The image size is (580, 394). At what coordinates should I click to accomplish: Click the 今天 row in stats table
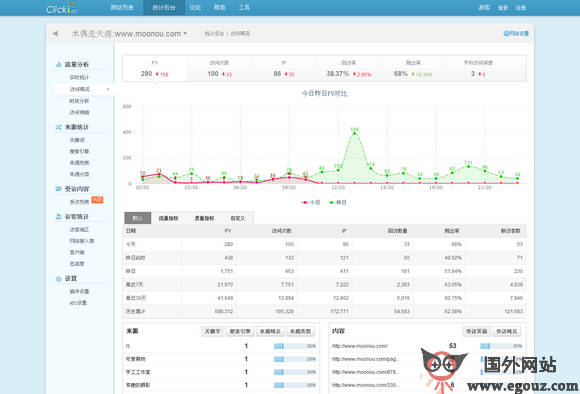tap(324, 244)
